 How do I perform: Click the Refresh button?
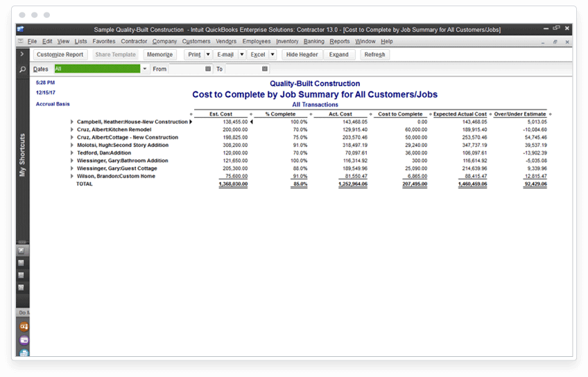coord(374,54)
